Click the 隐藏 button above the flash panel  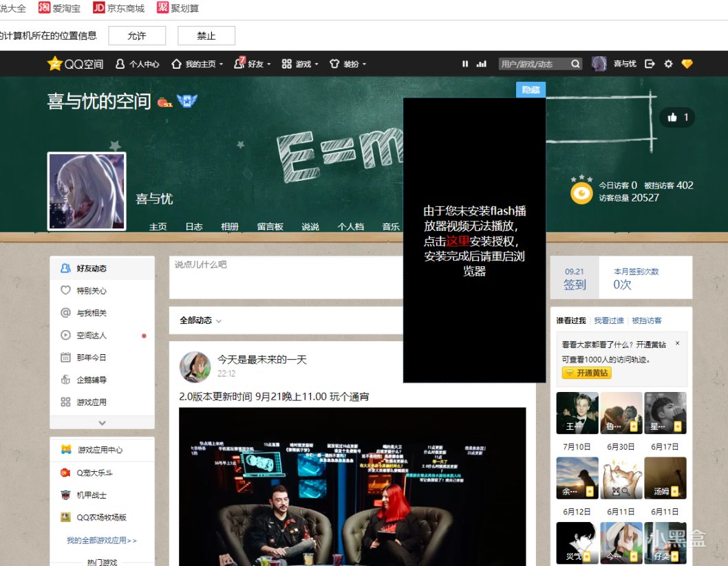click(531, 89)
